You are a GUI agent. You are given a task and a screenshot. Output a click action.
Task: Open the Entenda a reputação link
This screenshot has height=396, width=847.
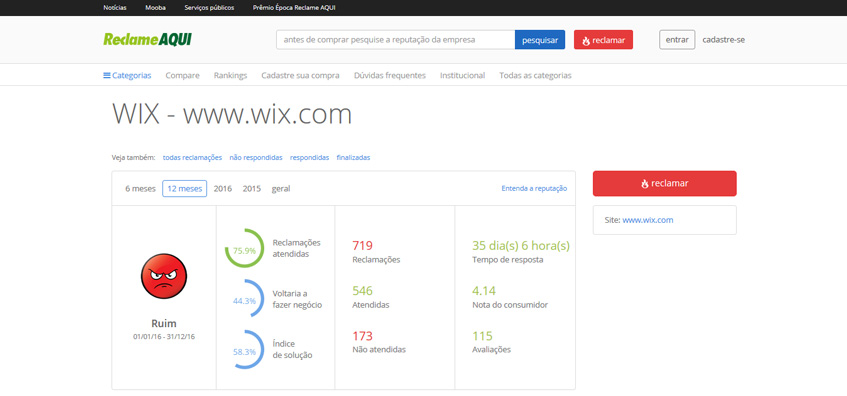534,189
